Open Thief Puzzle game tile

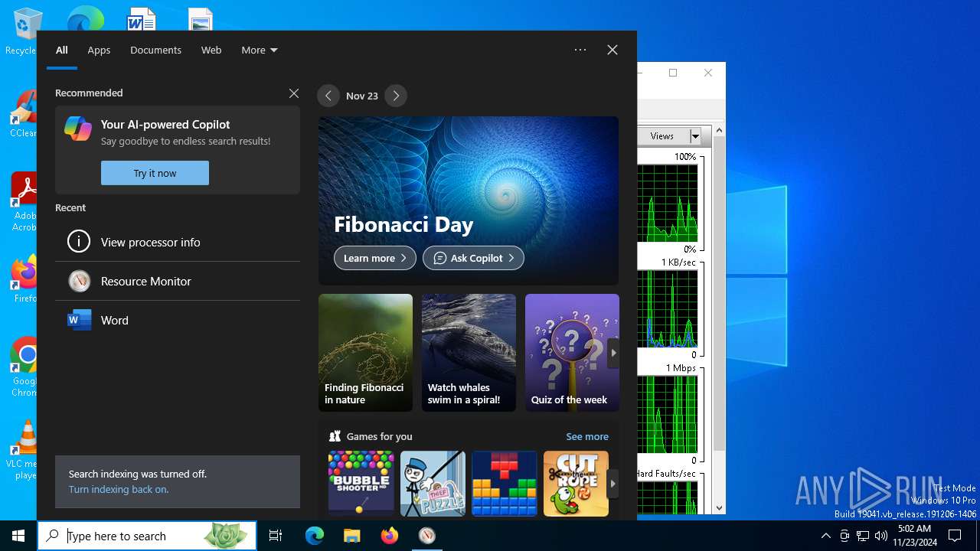click(433, 483)
